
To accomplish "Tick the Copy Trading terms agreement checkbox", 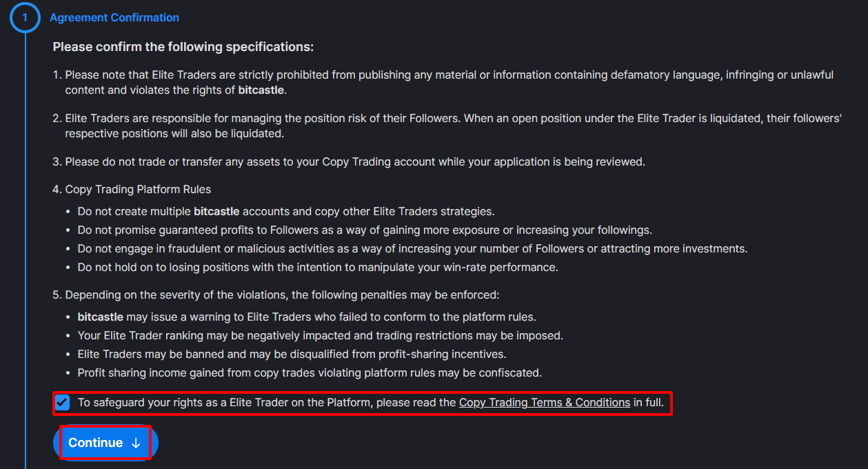I will [63, 403].
